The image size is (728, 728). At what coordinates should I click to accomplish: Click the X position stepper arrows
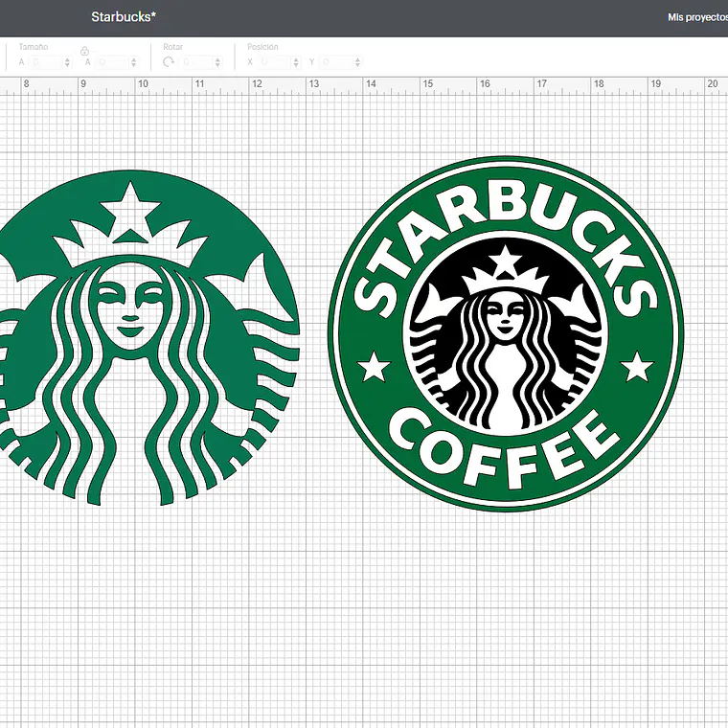(x=296, y=62)
